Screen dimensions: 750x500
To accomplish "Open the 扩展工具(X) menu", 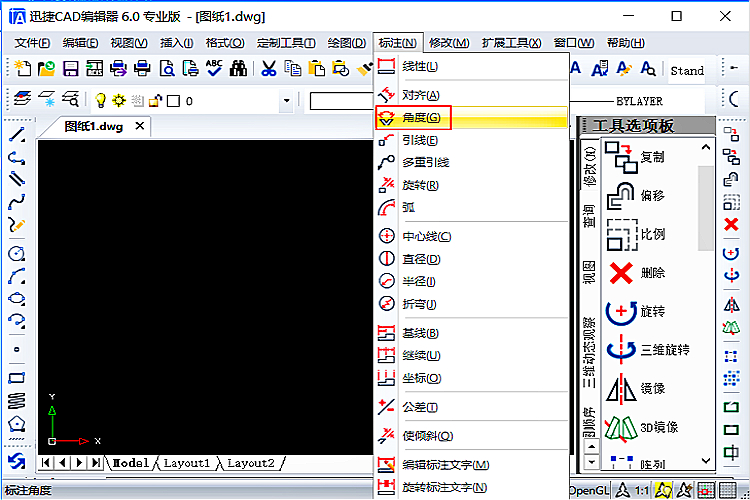I will pos(511,43).
